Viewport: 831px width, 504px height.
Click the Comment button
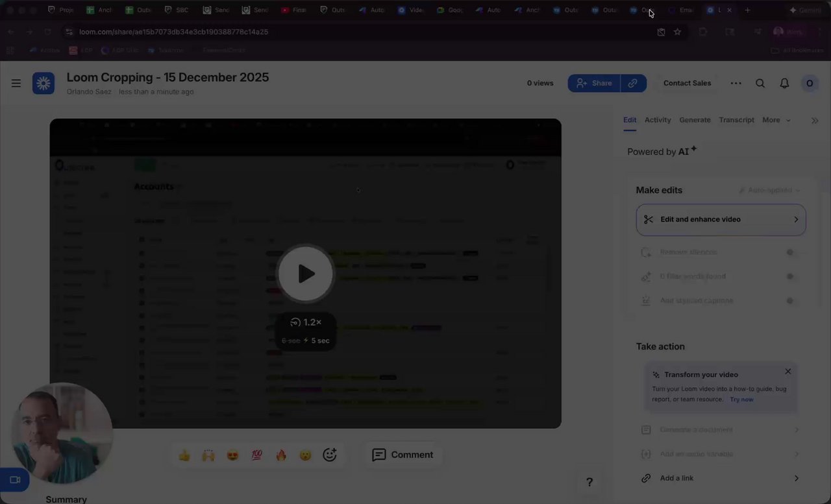pos(403,455)
